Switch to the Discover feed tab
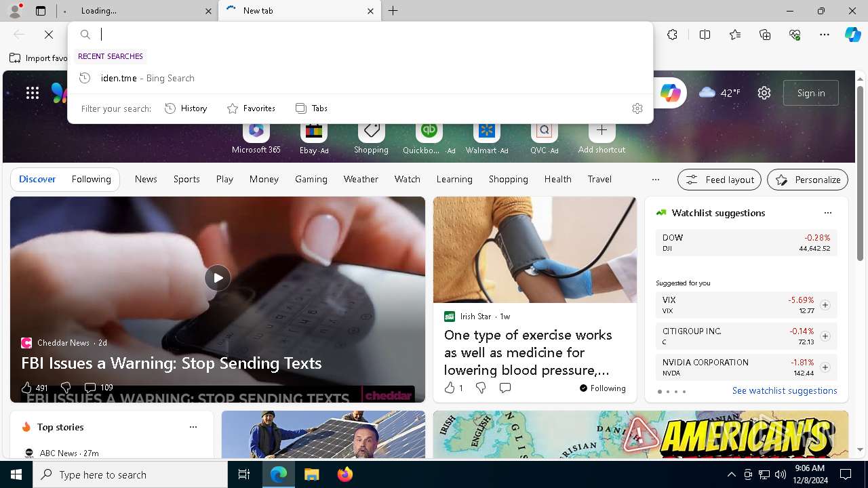 (x=37, y=179)
